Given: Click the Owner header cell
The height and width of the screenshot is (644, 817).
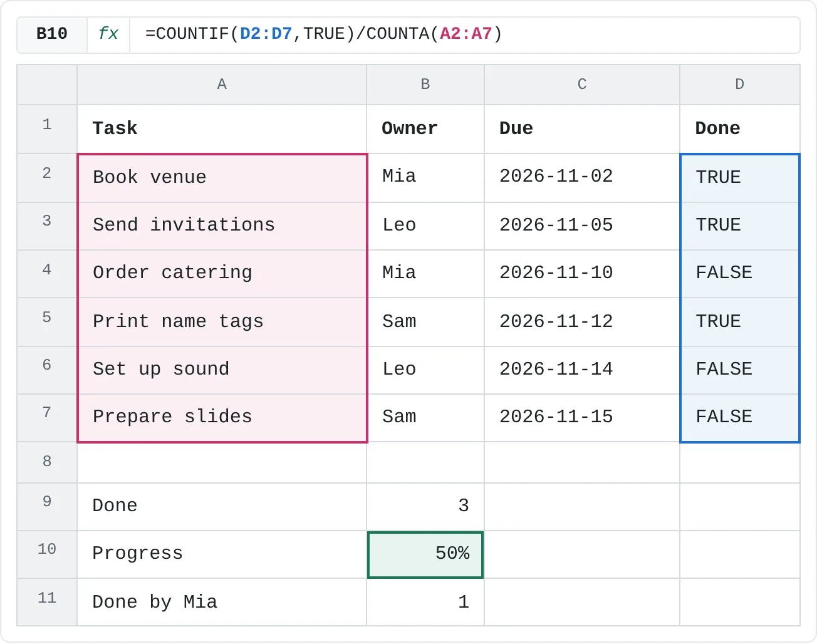Looking at the screenshot, I should [x=425, y=129].
